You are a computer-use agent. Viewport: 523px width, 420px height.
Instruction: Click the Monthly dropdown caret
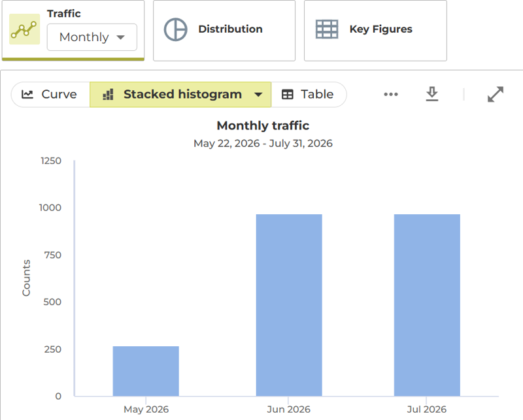(121, 37)
